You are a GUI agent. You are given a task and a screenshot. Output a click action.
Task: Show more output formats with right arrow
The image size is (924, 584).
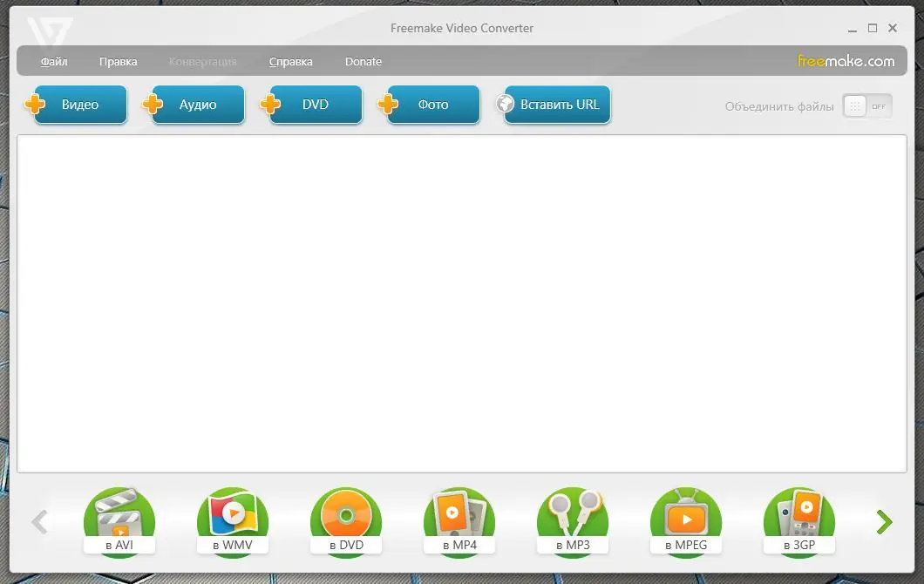884,520
